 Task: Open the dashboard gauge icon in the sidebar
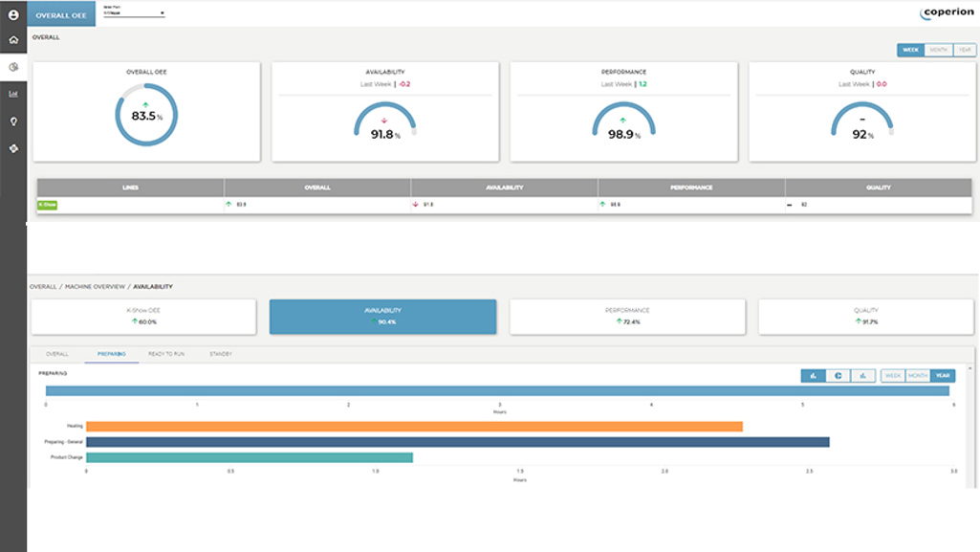point(12,68)
